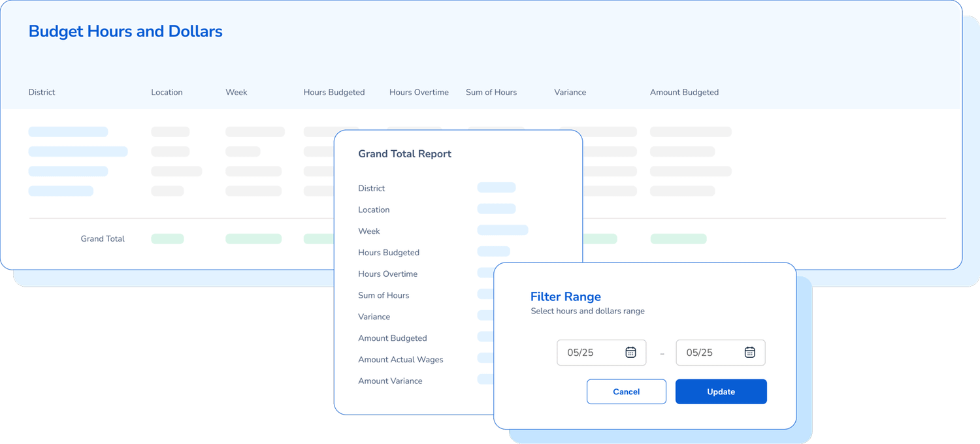
Task: Click the Filter Range heading
Action: coord(565,297)
